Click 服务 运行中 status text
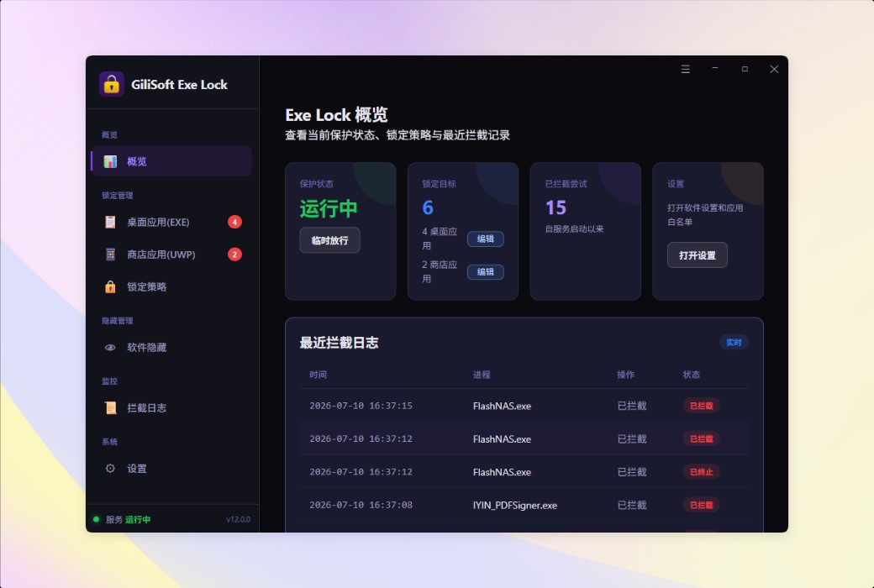The width and height of the screenshot is (874, 588). tap(129, 519)
